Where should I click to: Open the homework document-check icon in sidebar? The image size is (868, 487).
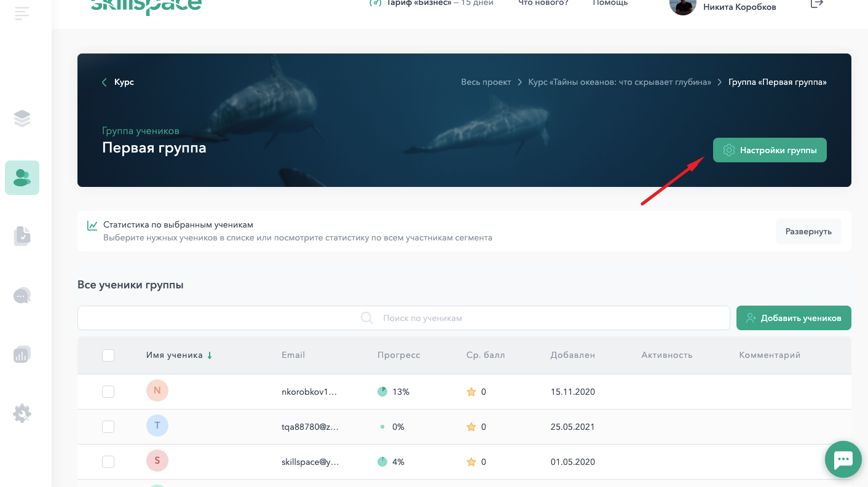22,236
